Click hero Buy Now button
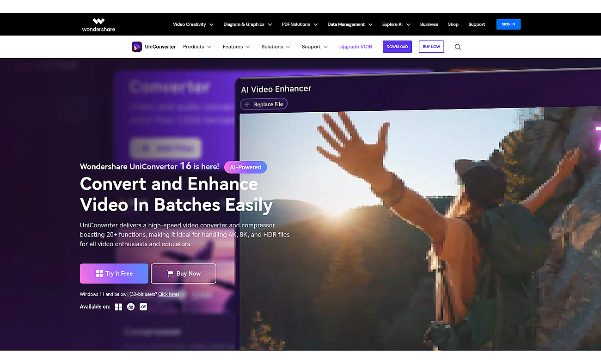601x364 pixels. click(x=184, y=273)
